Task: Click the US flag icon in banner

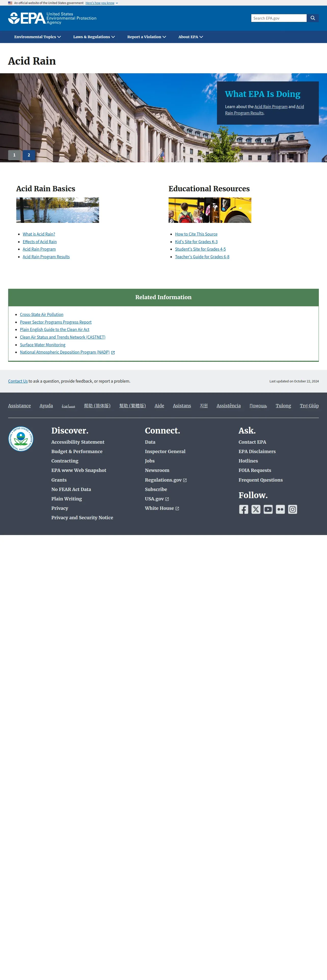Action: (x=10, y=3)
